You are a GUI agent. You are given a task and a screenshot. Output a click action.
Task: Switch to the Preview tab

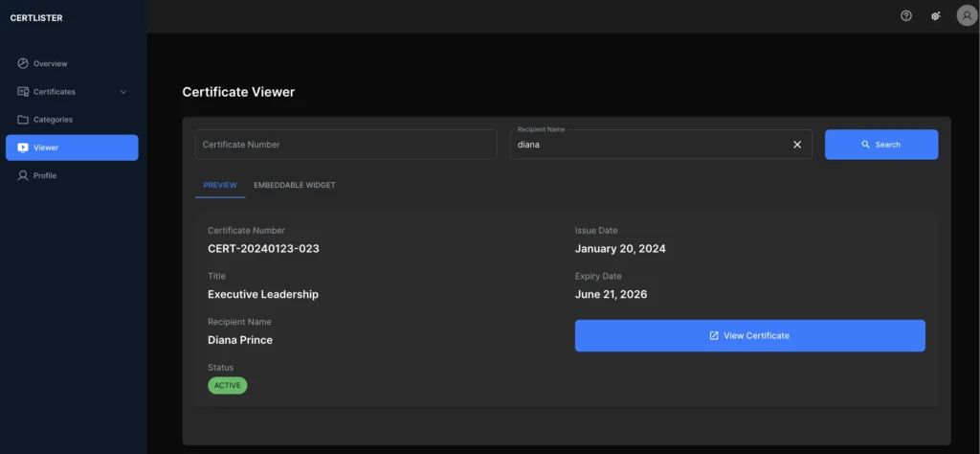[x=220, y=185]
